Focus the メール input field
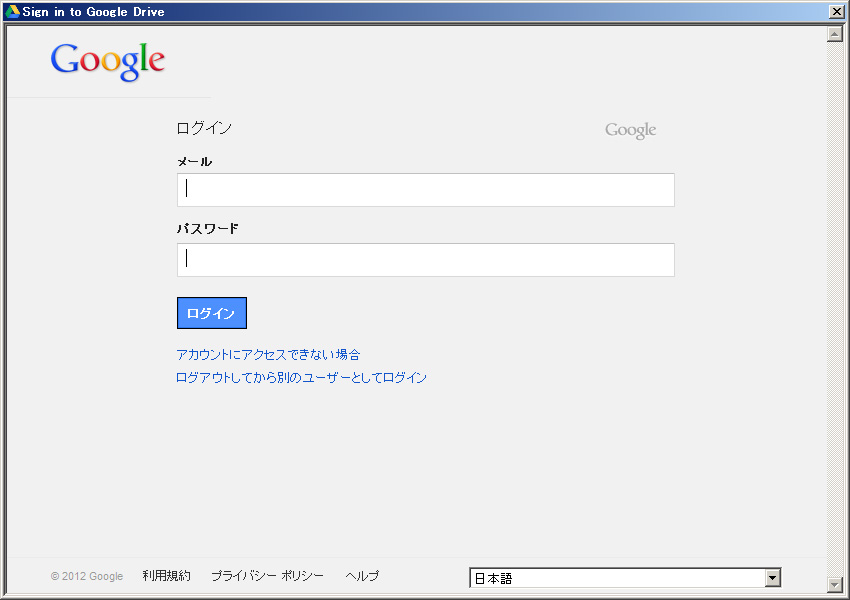Viewport: 850px width, 600px height. point(425,190)
